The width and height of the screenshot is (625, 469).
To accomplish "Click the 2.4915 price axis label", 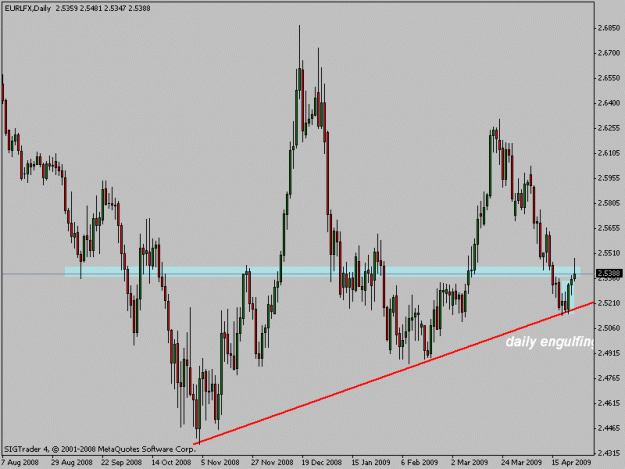I will point(609,353).
